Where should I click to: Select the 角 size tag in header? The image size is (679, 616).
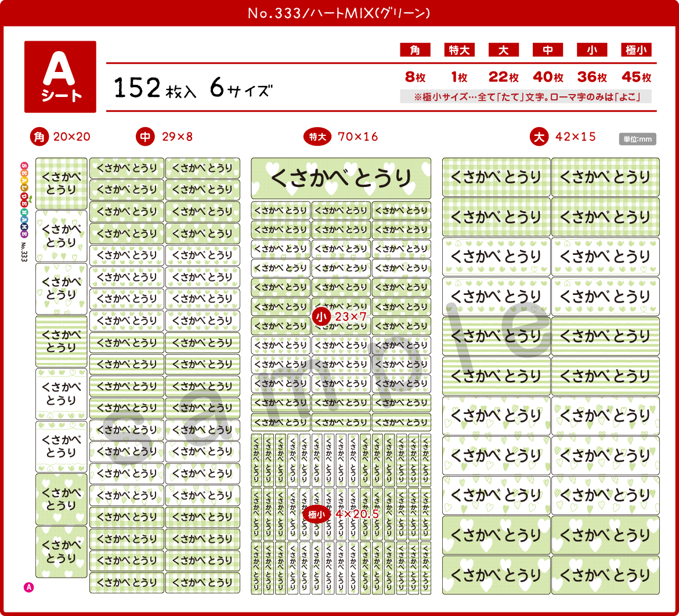tap(415, 50)
